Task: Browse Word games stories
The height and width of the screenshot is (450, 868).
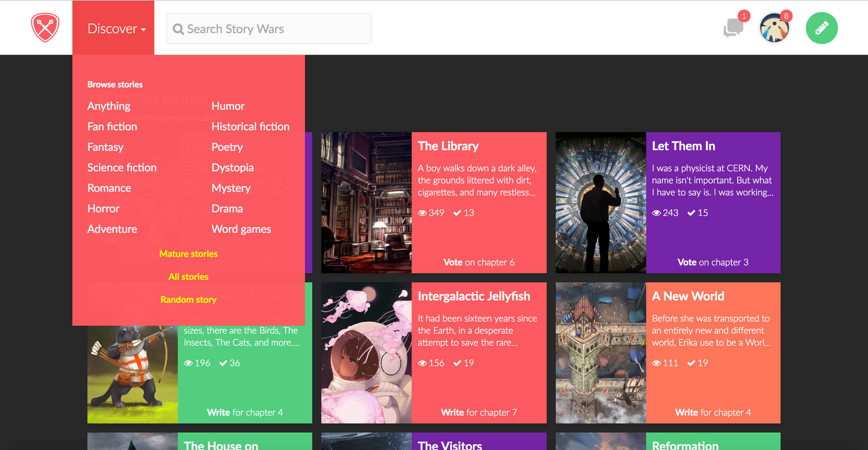Action: click(x=241, y=229)
